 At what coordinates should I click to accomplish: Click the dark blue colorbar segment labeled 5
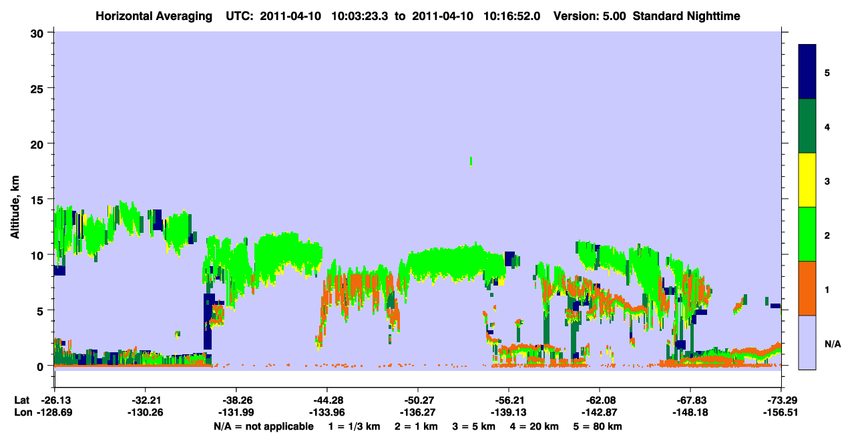click(x=807, y=72)
